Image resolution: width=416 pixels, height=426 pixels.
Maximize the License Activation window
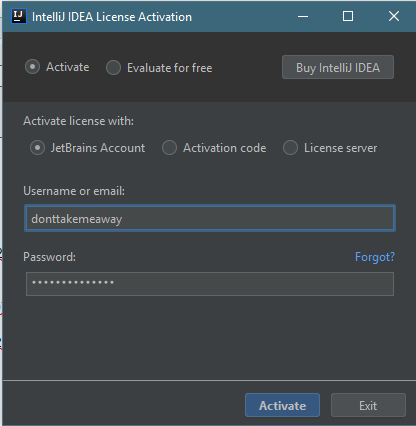pos(348,16)
